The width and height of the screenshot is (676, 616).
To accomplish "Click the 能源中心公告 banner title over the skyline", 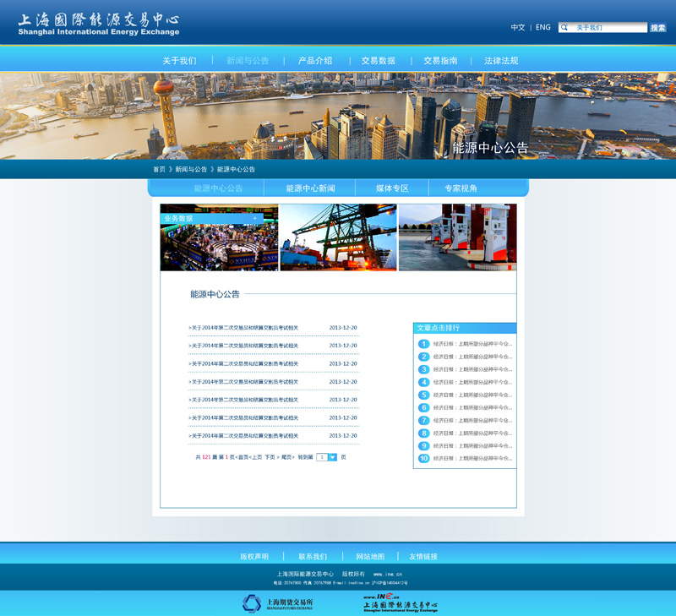I will 490,148.
